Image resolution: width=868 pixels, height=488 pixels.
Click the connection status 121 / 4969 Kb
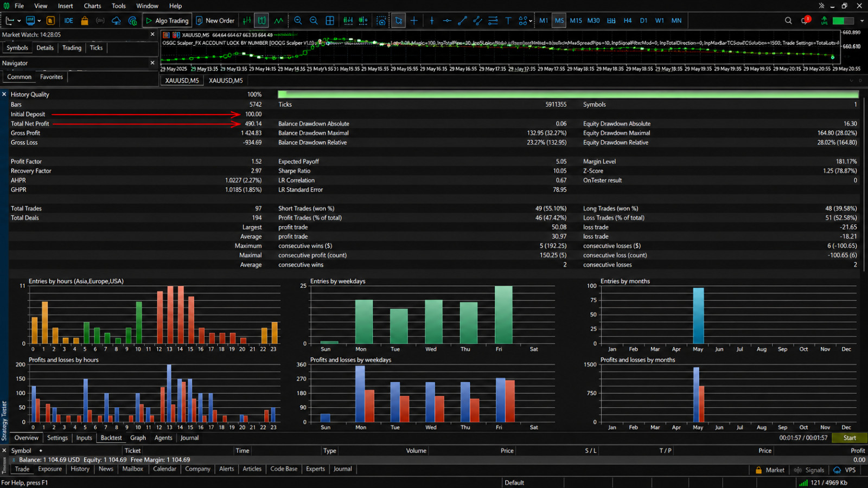point(824,483)
